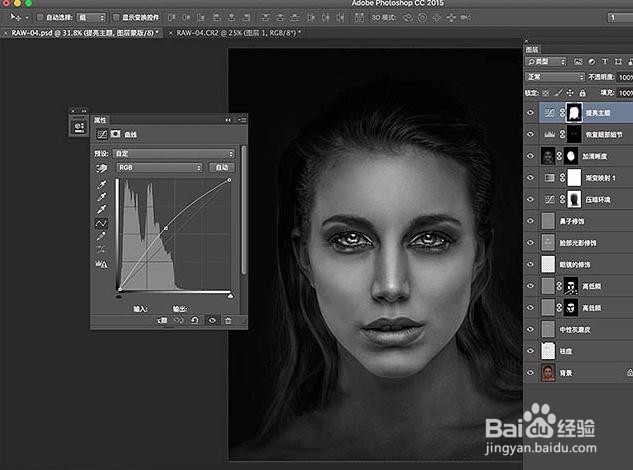633x470 pixels.
Task: Click the black point slider under histogram
Action: click(119, 297)
